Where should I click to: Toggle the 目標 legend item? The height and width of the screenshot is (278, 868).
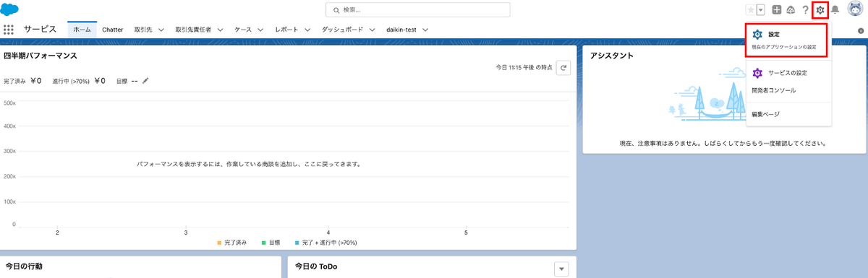point(271,242)
